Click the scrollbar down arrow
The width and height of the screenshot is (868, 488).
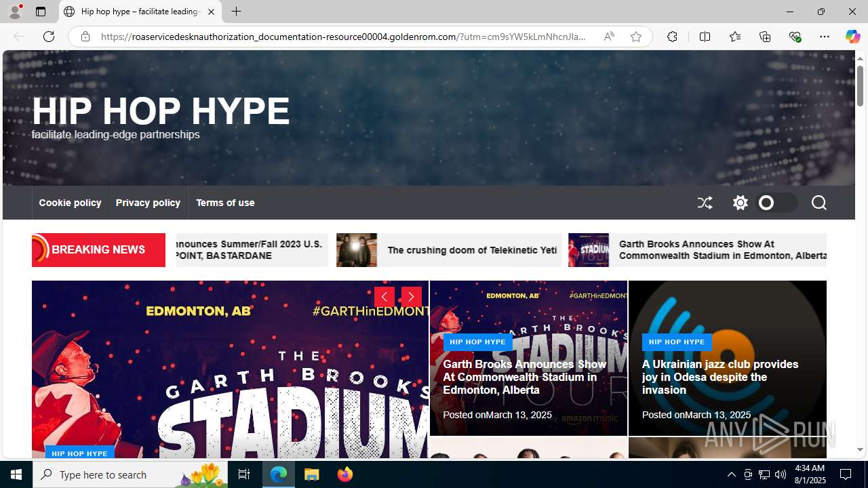pos(860,450)
